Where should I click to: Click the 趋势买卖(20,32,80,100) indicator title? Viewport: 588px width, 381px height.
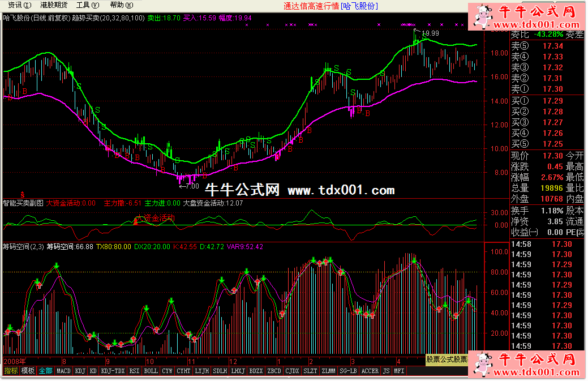click(108, 18)
